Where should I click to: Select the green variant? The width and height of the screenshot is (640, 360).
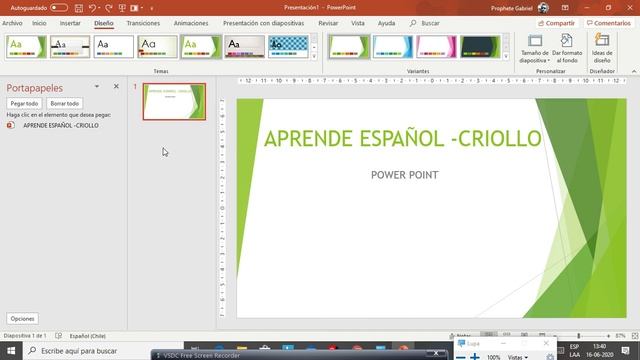click(349, 47)
